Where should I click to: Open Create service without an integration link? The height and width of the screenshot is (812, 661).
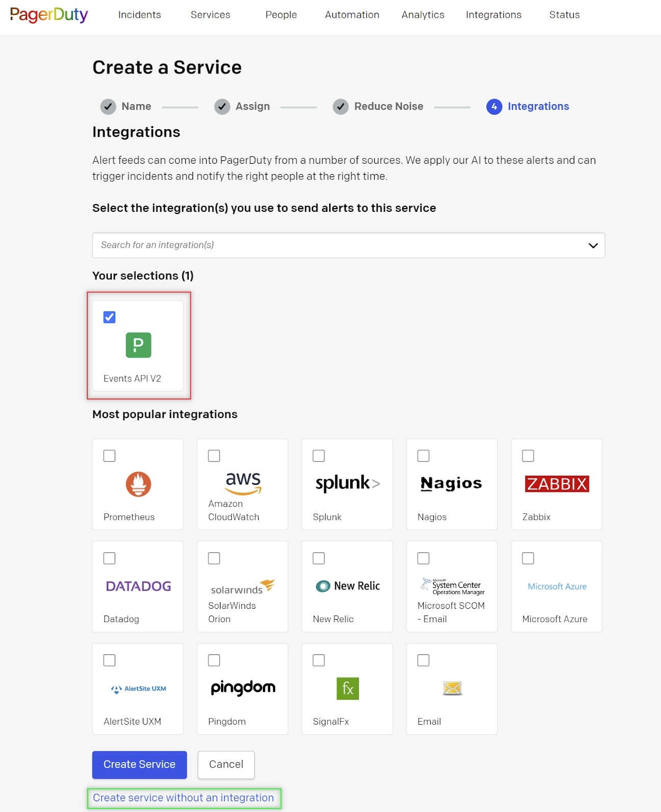point(183,797)
